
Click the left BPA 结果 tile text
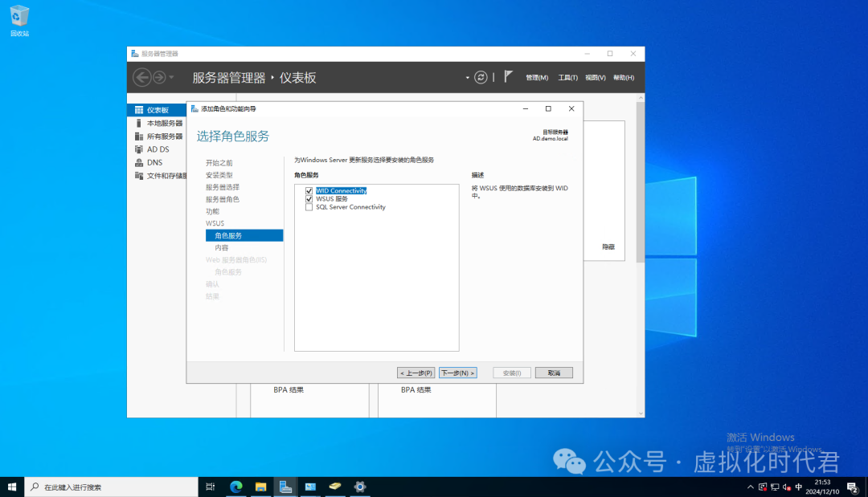pos(289,390)
